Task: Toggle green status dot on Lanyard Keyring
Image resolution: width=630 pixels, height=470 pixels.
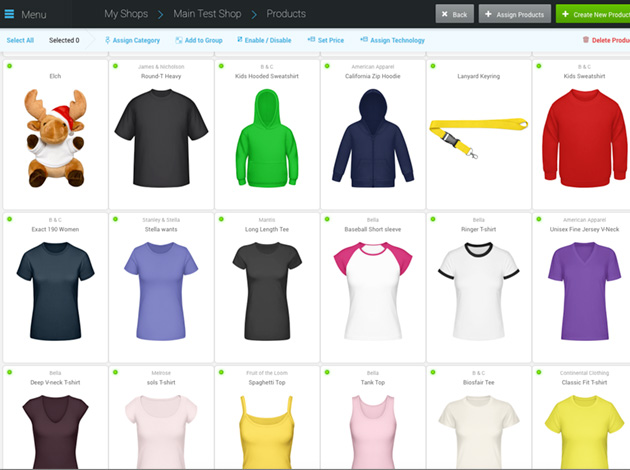Action: pos(433,66)
